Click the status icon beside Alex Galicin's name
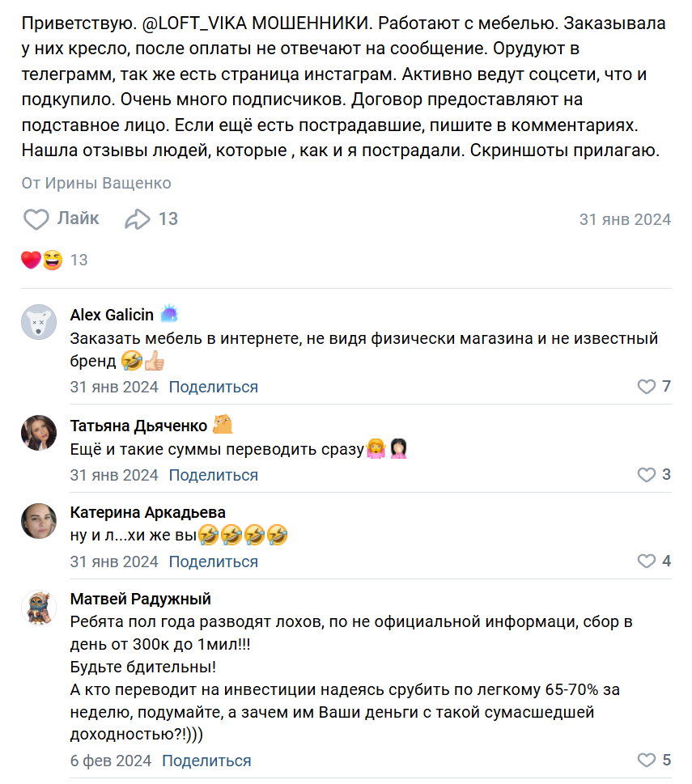 170,313
